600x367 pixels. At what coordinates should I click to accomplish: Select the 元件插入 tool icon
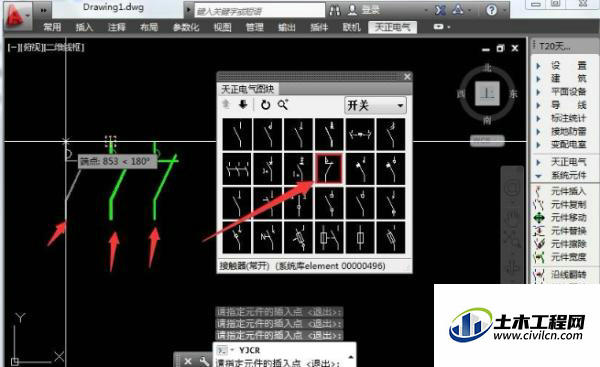click(539, 191)
